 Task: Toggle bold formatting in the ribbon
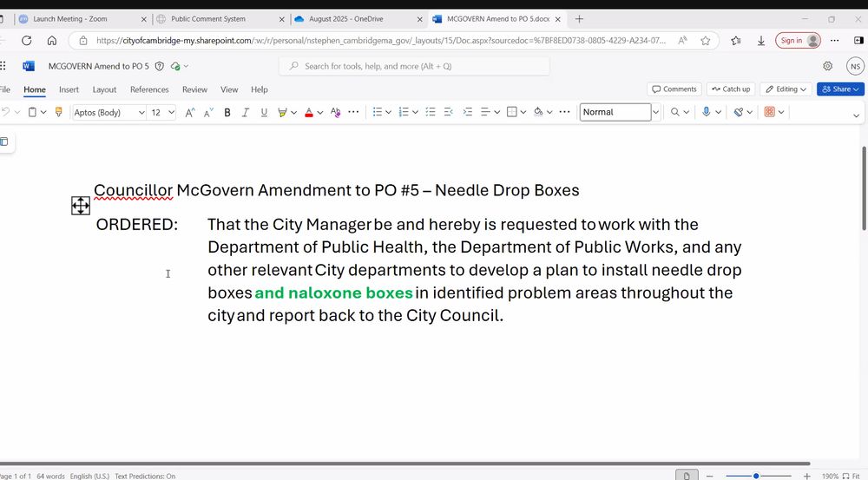[x=227, y=112]
